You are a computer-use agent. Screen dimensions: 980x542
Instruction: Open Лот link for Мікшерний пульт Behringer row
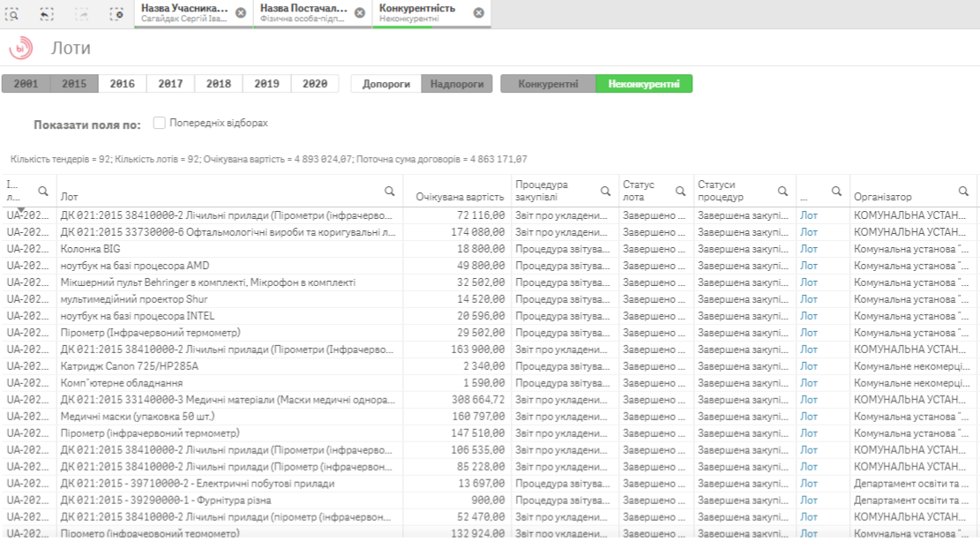pyautogui.click(x=809, y=282)
